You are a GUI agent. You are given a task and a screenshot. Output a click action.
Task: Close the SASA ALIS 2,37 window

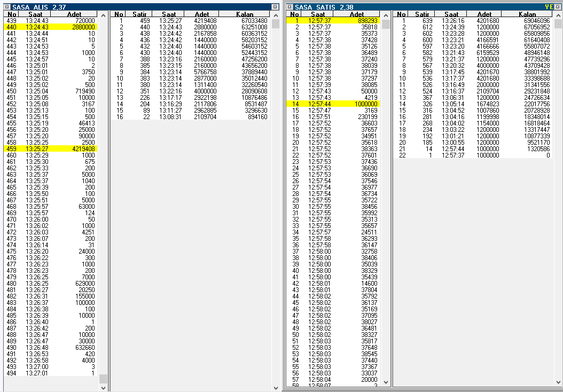tap(275, 7)
